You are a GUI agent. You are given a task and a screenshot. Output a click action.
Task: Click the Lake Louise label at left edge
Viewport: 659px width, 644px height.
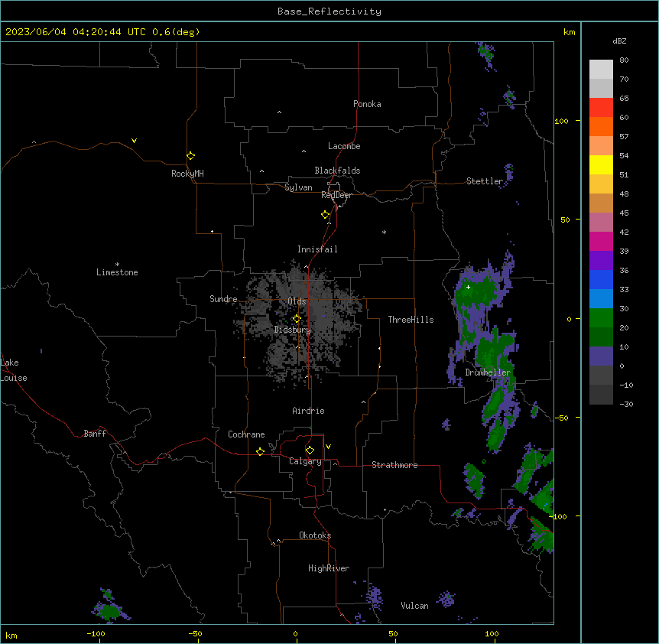point(13,370)
